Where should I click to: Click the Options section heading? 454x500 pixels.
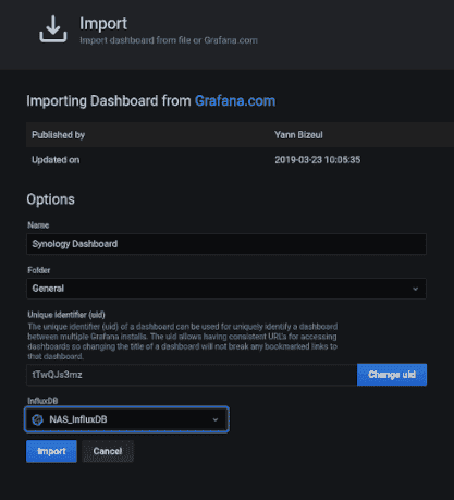[51, 199]
